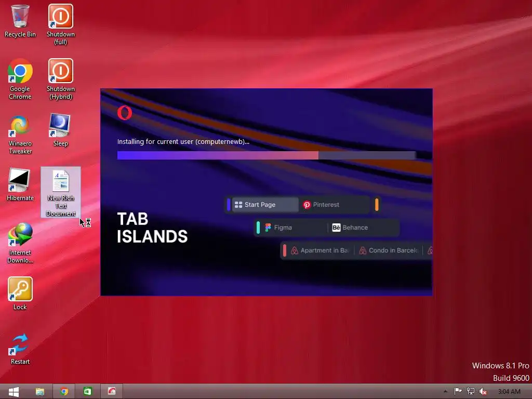Viewport: 532px width, 399px height.
Task: Click the teal Figma island handle
Action: tap(258, 228)
